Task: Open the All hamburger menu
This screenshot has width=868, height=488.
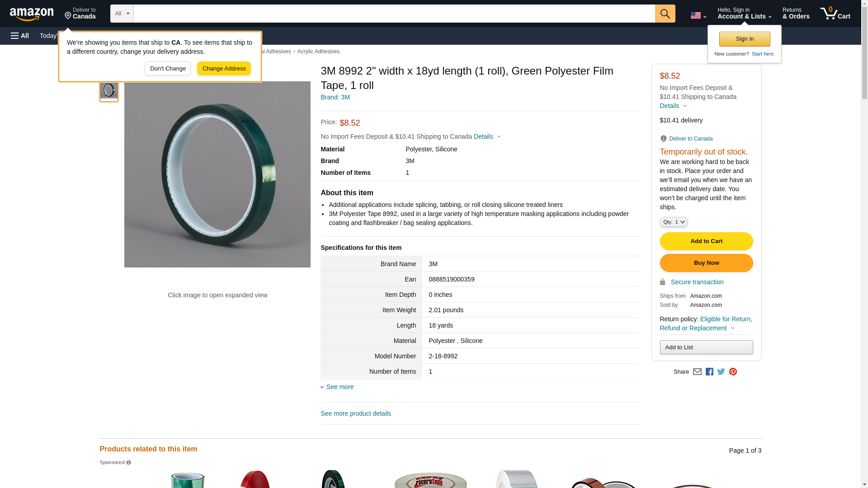Action: tap(20, 36)
